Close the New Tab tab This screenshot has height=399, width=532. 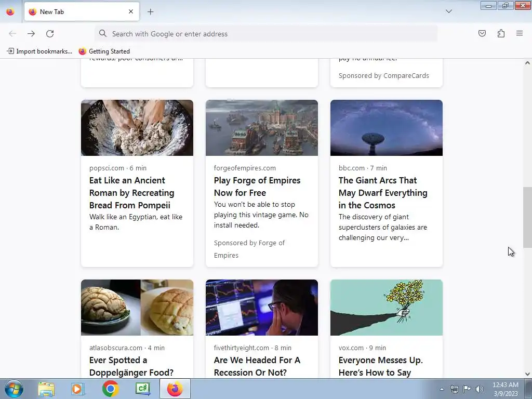pyautogui.click(x=131, y=11)
